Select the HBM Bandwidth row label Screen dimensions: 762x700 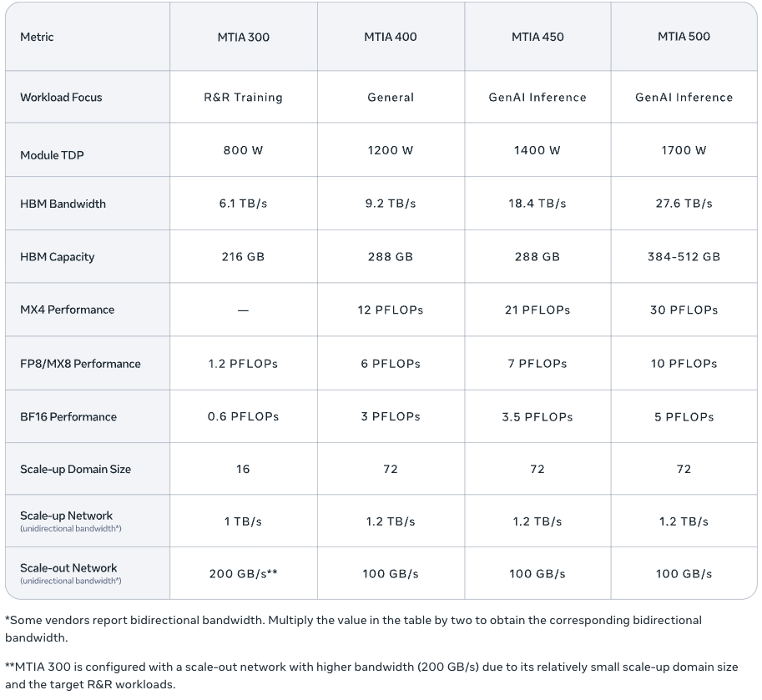click(x=63, y=204)
